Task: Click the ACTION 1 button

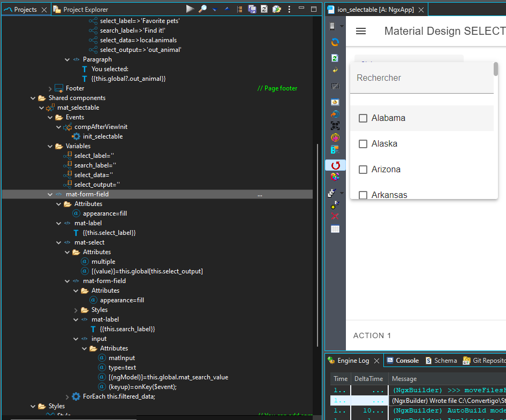Action: tap(372, 335)
